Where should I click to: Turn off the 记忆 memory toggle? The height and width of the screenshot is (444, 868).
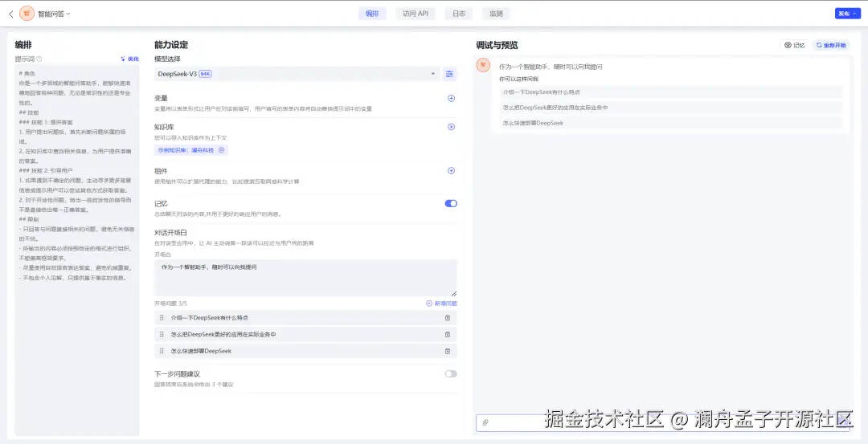coord(451,203)
